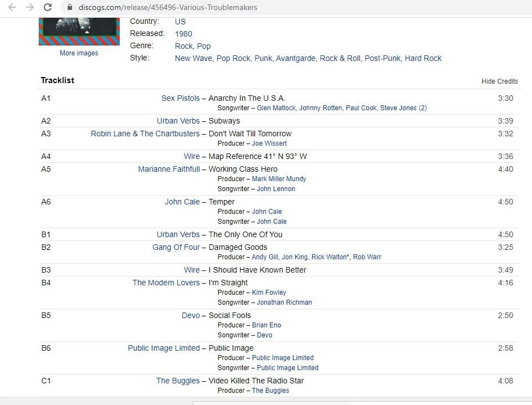Open the US country link
532x405 pixels.
180,22
